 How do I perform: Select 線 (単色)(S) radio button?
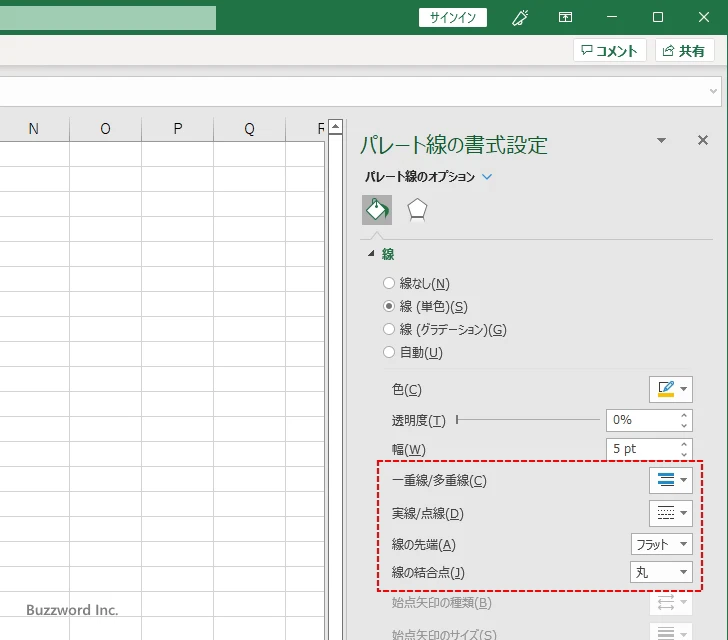tap(389, 306)
